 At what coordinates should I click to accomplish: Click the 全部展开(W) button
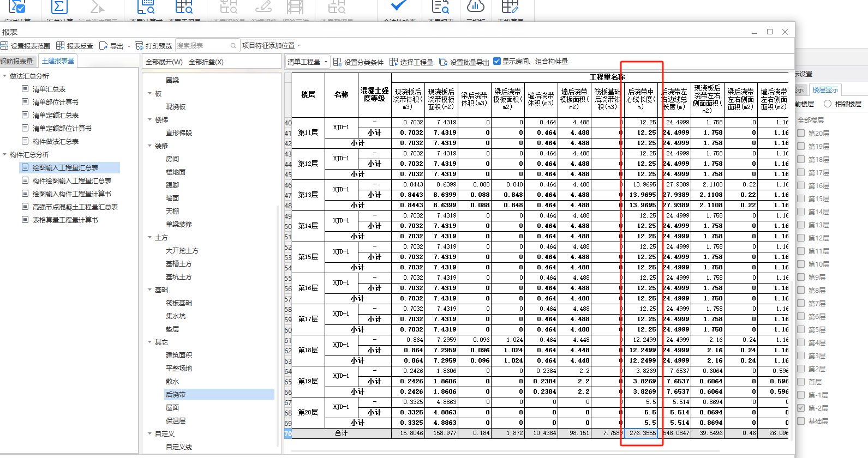tap(164, 62)
